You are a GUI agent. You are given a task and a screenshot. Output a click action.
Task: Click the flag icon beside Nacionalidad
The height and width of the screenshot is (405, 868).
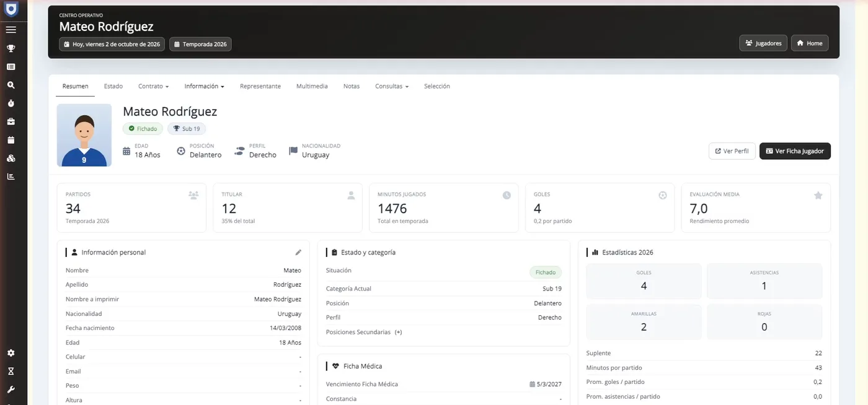(x=293, y=150)
